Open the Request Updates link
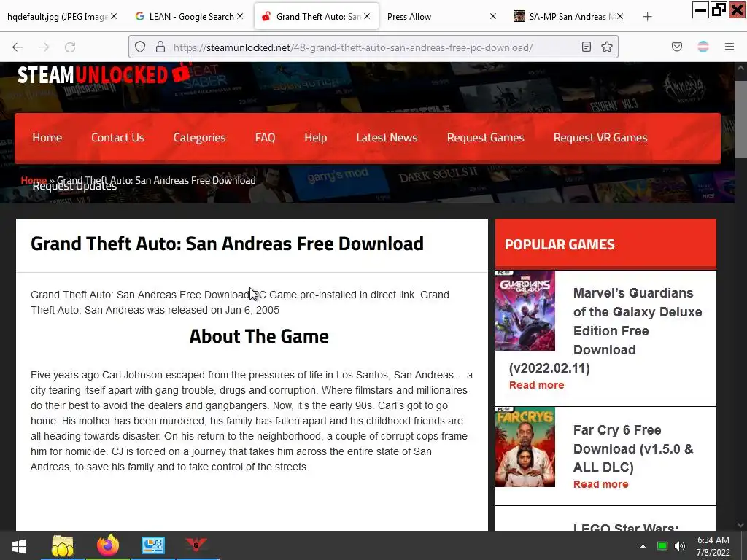747x560 pixels. pyautogui.click(x=74, y=186)
